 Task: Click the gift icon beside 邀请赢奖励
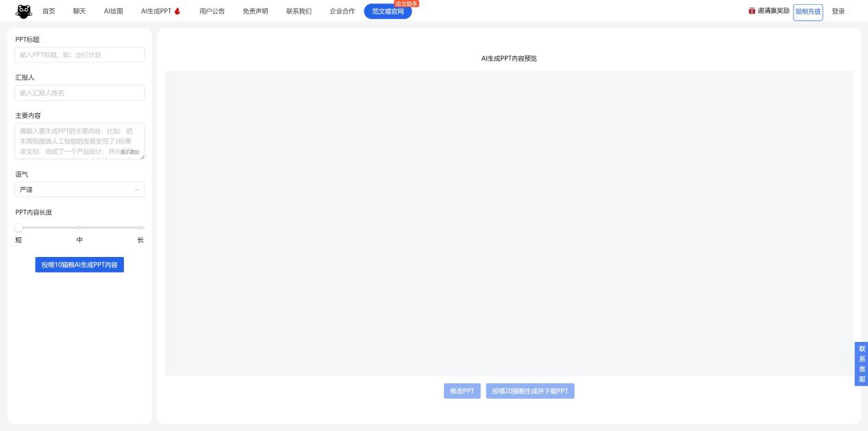coord(752,11)
